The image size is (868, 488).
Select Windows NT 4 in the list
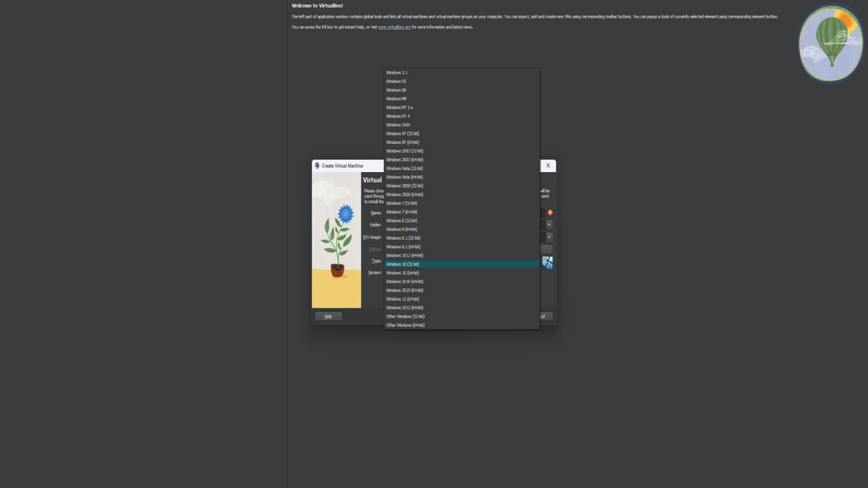(x=462, y=116)
